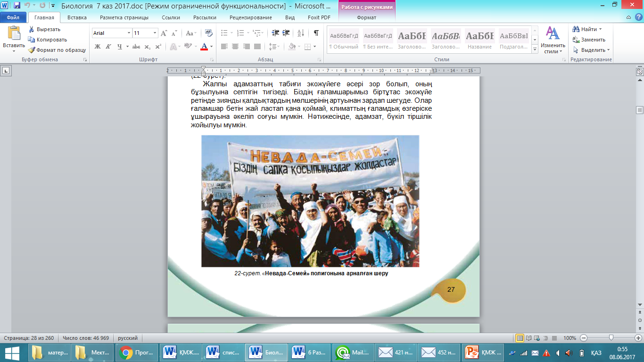The height and width of the screenshot is (362, 644).
Task: Open the bullet list dropdown arrow
Action: (x=231, y=33)
